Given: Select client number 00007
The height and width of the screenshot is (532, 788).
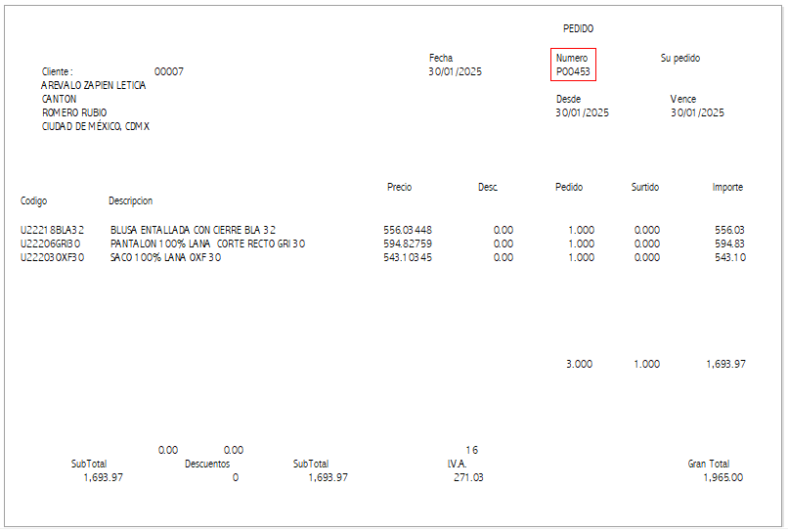Looking at the screenshot, I should (169, 71).
